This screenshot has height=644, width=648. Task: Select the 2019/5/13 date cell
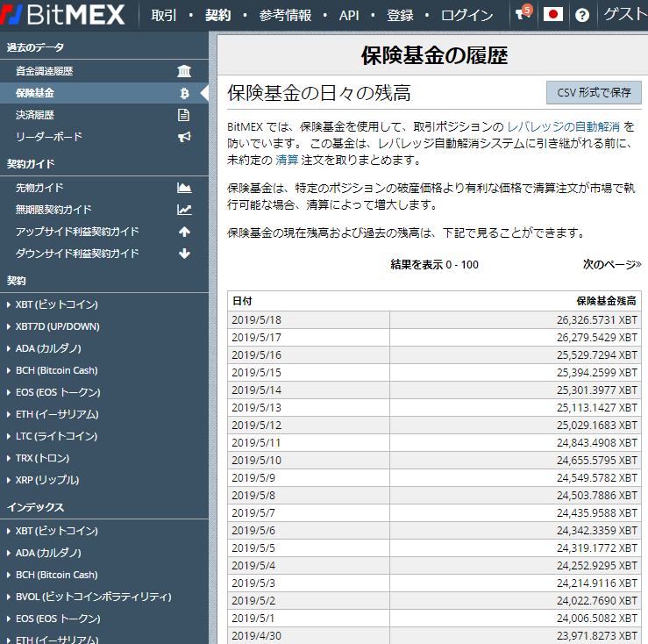[x=309, y=408]
